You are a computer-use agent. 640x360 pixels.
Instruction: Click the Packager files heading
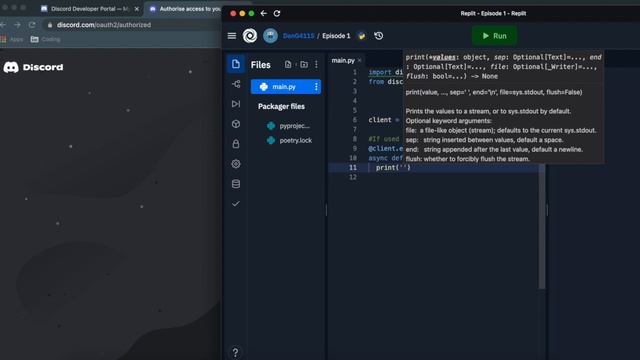281,107
